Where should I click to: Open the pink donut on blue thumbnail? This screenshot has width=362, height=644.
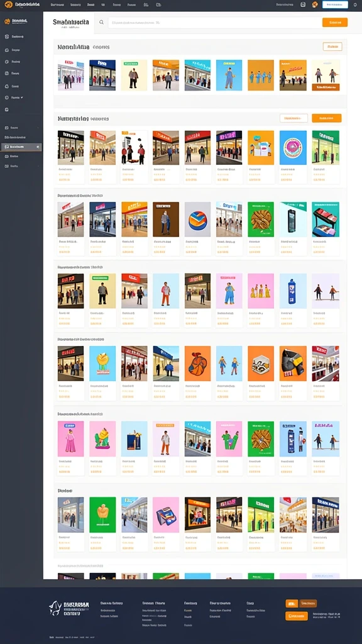coord(293,147)
